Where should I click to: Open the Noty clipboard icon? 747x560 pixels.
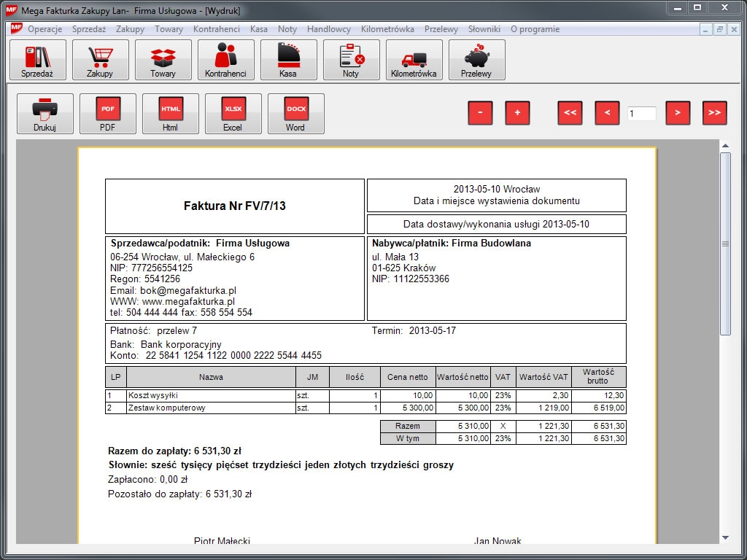point(352,60)
